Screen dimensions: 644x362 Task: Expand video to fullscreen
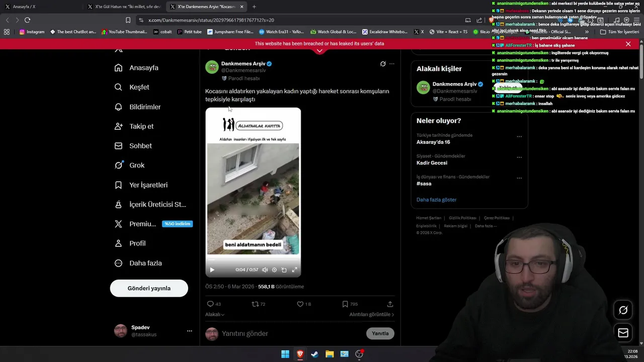(294, 270)
